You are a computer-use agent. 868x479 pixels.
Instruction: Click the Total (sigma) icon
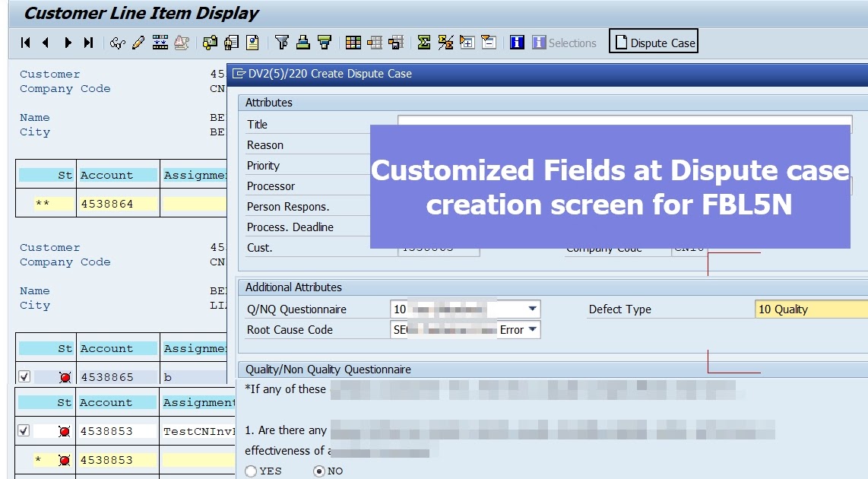[423, 43]
